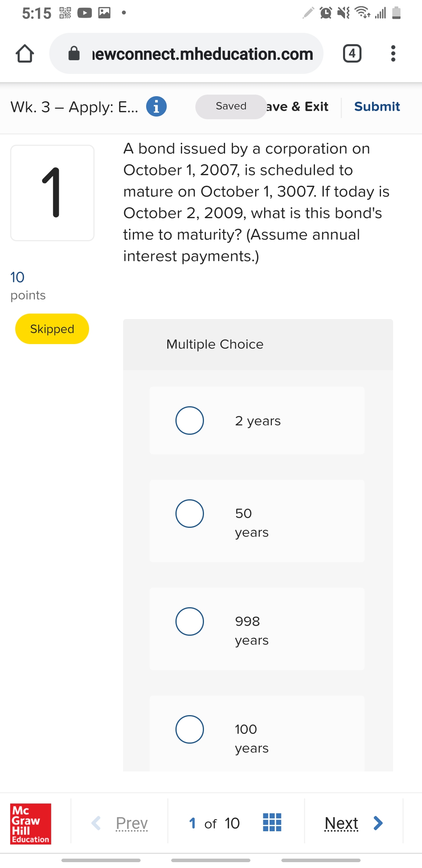Image resolution: width=422 pixels, height=868 pixels.
Task: Tap the lock icon in address bar
Action: 74,54
